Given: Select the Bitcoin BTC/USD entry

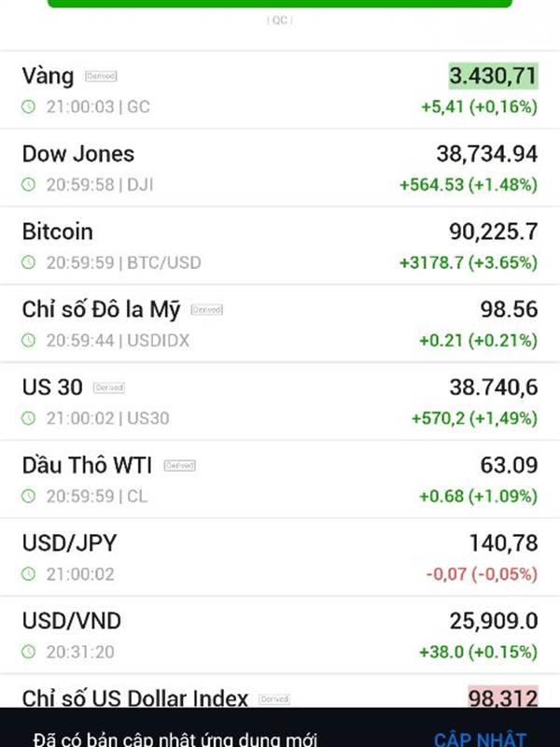Looking at the screenshot, I should tap(280, 246).
